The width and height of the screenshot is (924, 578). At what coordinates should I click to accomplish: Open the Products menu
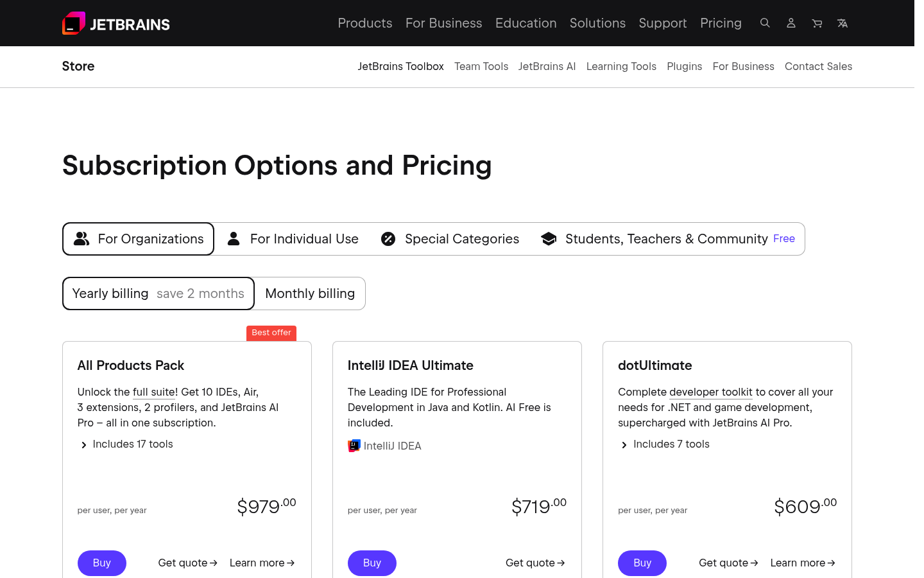click(365, 23)
